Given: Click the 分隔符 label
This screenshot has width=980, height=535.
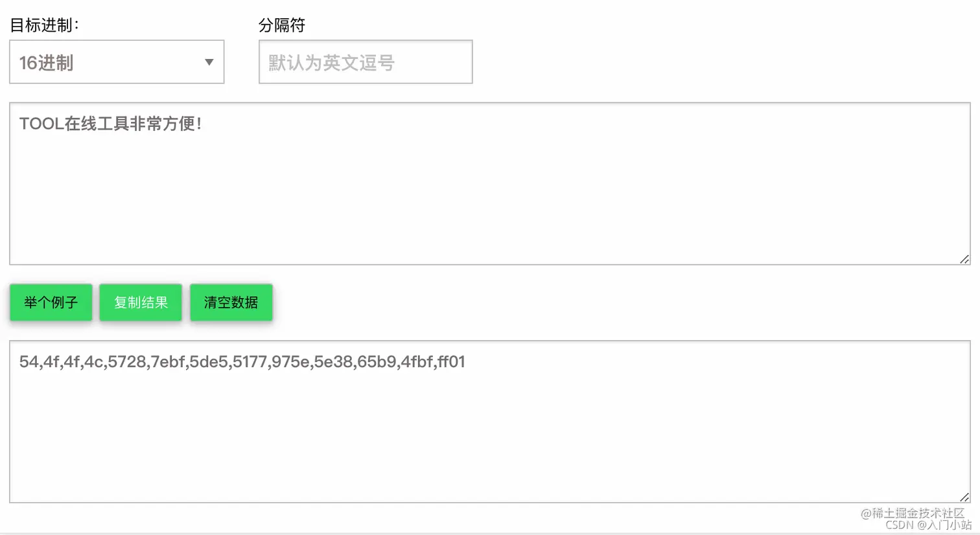Looking at the screenshot, I should pos(282,25).
